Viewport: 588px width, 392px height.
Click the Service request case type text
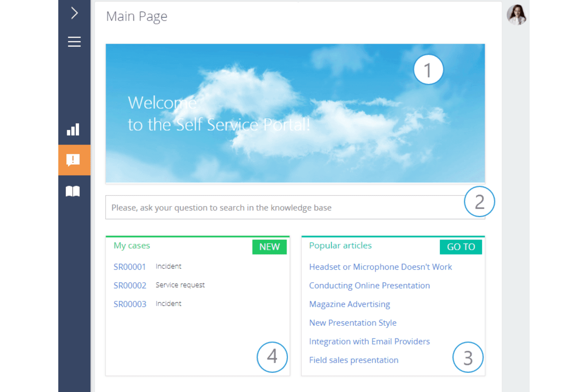[x=180, y=285]
